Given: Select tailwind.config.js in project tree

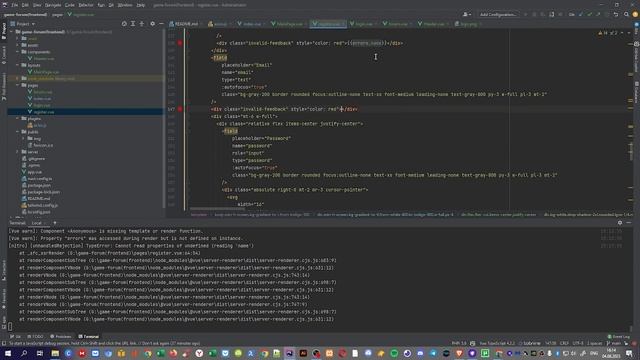Looking at the screenshot, I should tap(42, 205).
